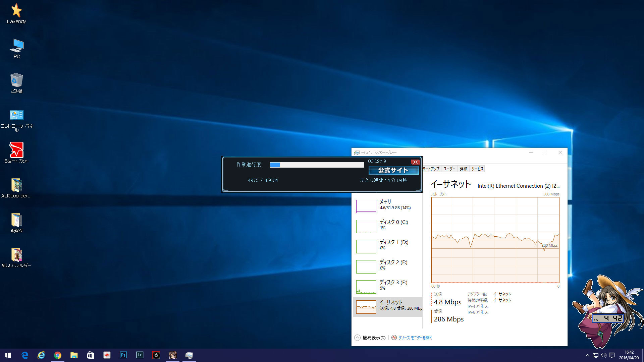
Task: Launch Internet Explorer from the taskbar
Action: (41, 355)
